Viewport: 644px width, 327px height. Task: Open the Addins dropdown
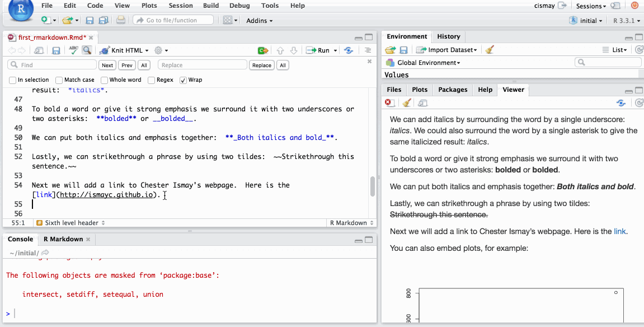coord(260,20)
